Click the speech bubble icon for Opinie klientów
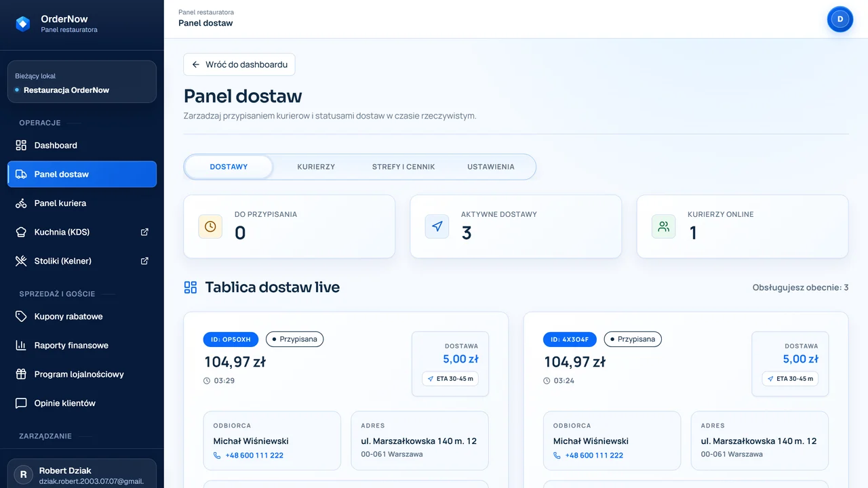This screenshot has width=868, height=488. pyautogui.click(x=21, y=403)
